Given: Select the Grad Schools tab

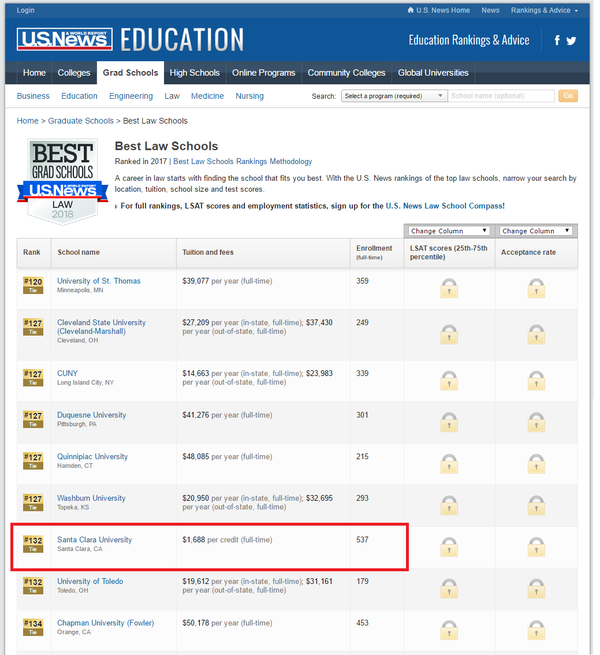Looking at the screenshot, I should [x=130, y=73].
